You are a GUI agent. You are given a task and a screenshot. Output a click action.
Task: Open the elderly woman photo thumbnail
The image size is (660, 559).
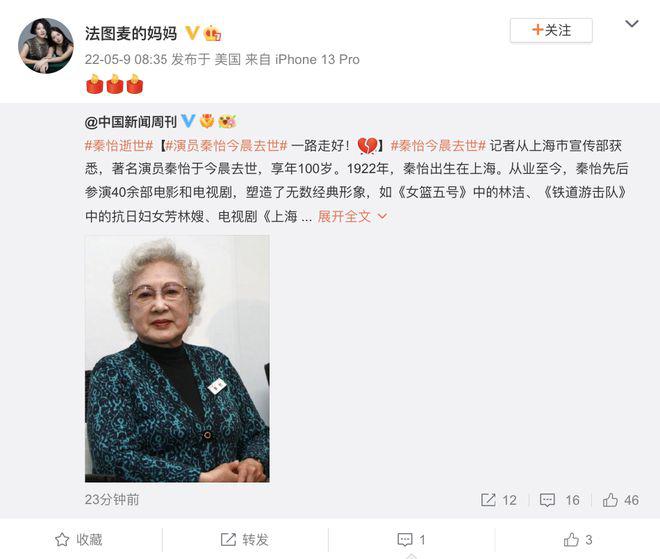[x=177, y=359]
